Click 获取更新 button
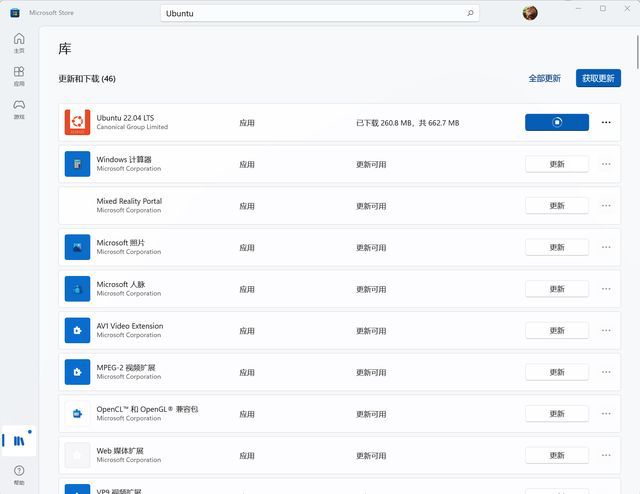 pos(598,78)
